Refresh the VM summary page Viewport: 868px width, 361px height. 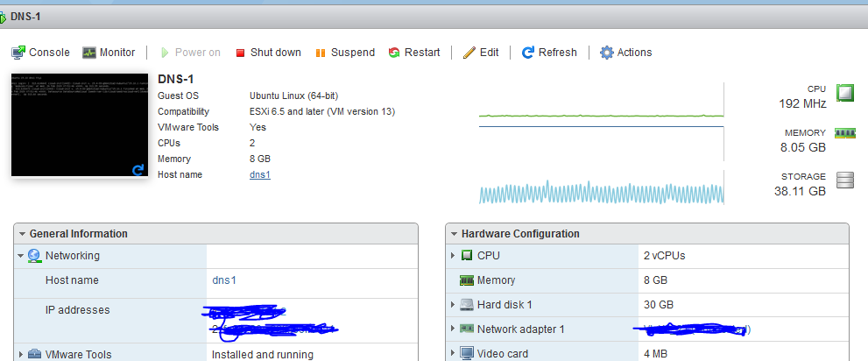pos(549,53)
